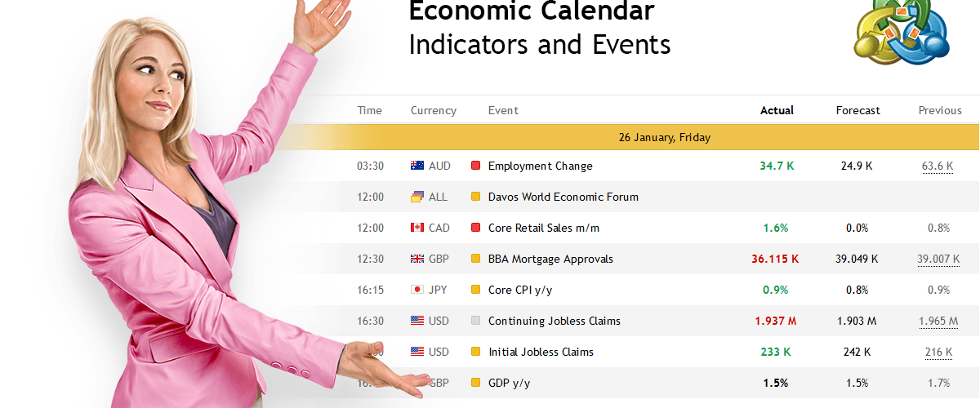Sort by the Currency column header
The image size is (980, 408).
pyautogui.click(x=433, y=110)
